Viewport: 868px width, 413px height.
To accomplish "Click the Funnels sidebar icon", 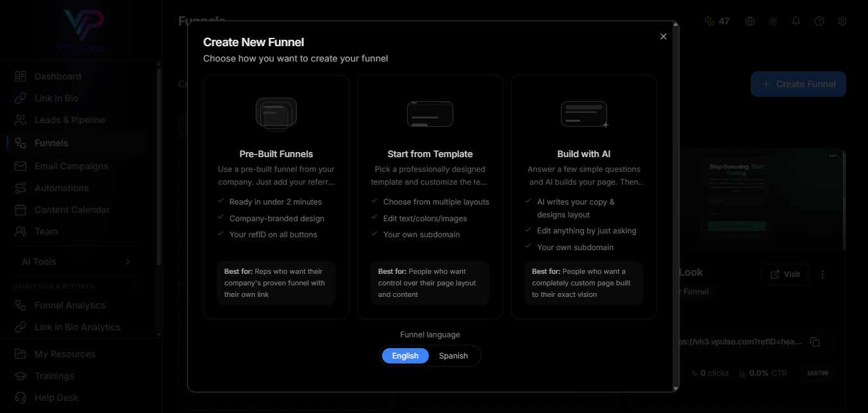I will pyautogui.click(x=21, y=143).
